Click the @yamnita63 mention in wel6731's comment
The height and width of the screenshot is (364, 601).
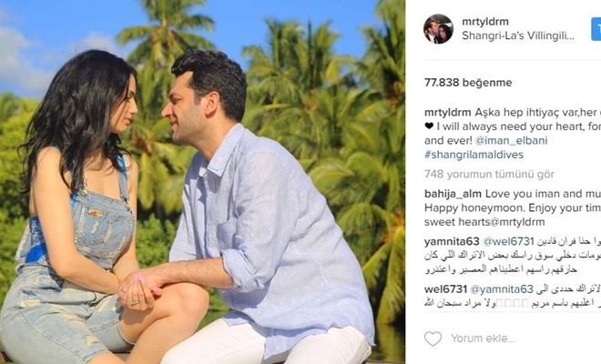point(502,288)
